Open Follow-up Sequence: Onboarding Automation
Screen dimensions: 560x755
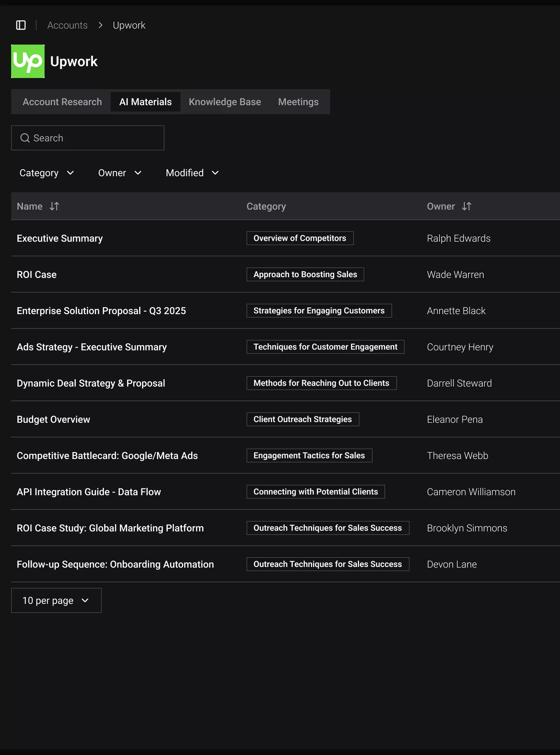point(115,564)
